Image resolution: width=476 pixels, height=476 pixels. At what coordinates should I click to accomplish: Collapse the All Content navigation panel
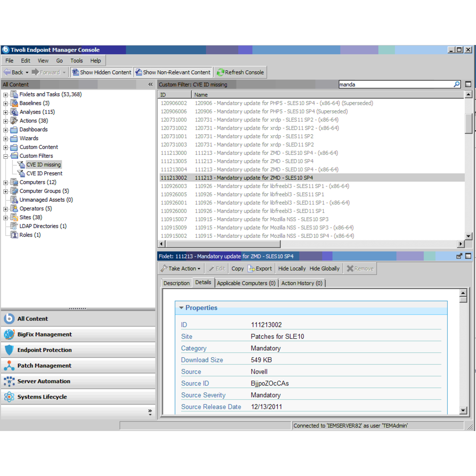click(150, 84)
